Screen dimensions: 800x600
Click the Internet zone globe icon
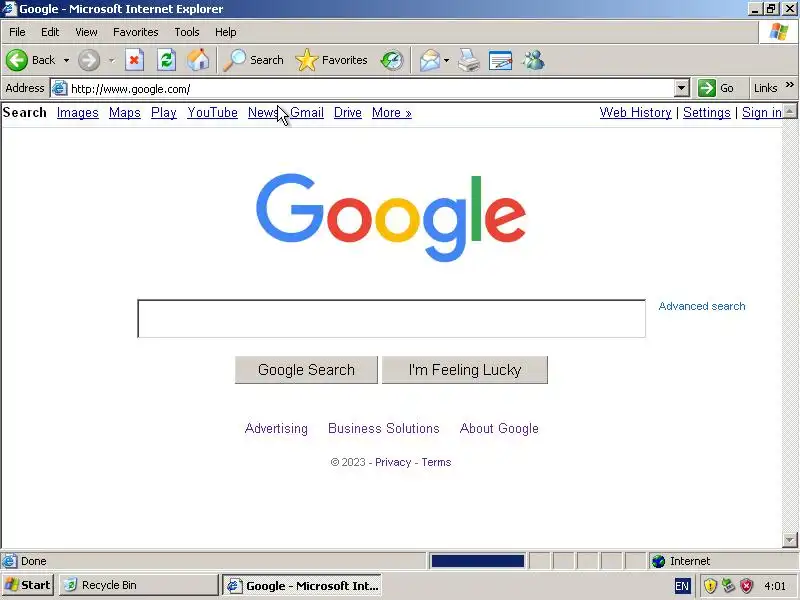coord(659,561)
